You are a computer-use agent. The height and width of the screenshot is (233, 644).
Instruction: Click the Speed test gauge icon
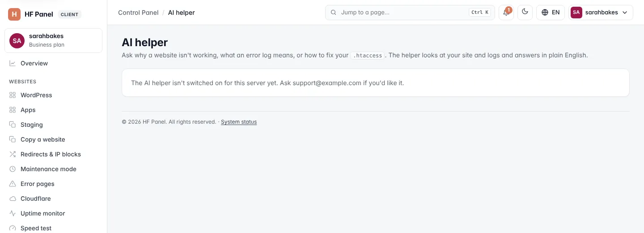pos(13,228)
